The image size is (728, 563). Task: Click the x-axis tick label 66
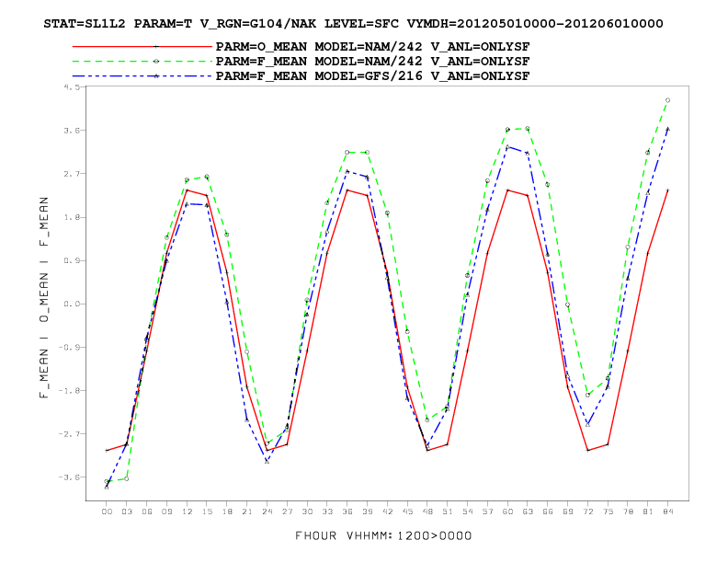(548, 511)
